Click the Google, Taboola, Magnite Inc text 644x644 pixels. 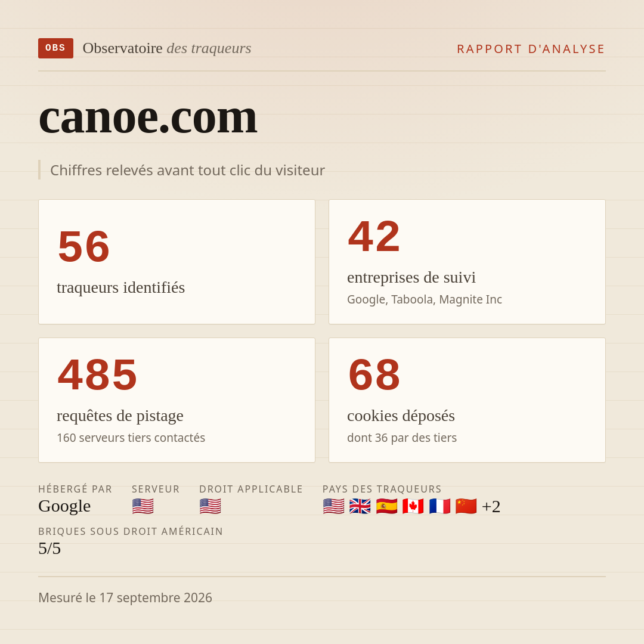425,299
